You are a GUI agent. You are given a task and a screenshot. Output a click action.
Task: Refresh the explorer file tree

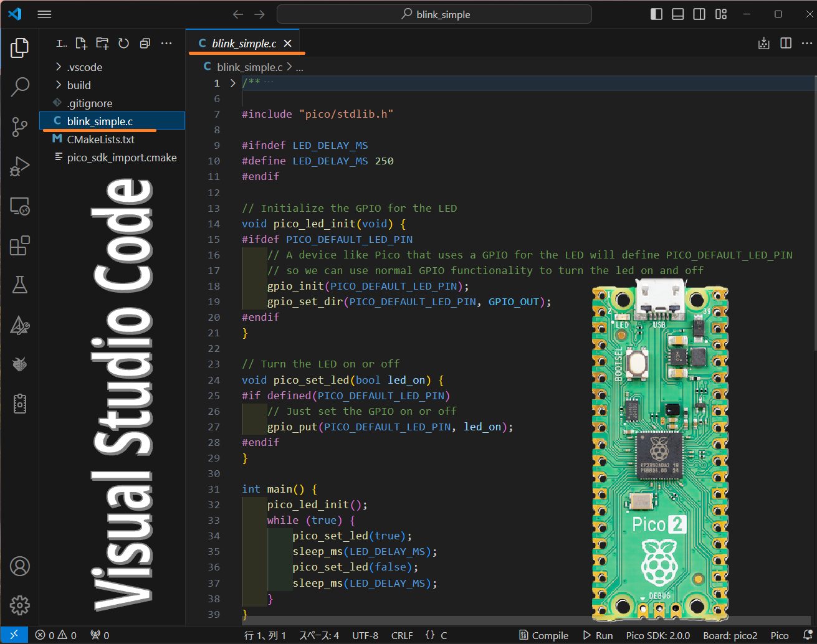tap(124, 44)
